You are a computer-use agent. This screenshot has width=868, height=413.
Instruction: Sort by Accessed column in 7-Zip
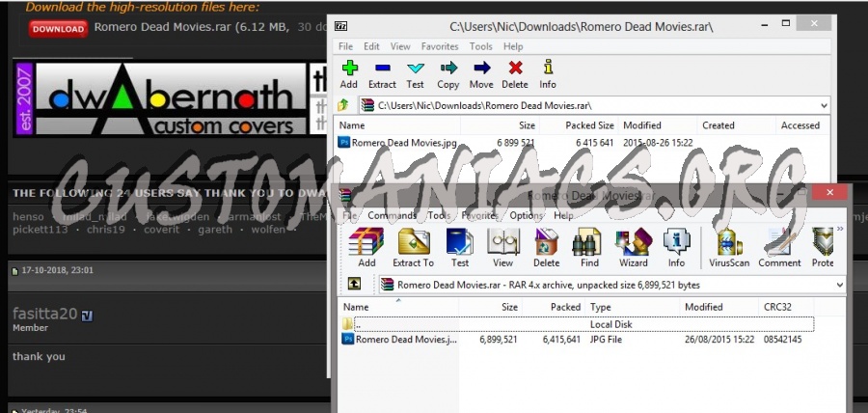pyautogui.click(x=800, y=125)
